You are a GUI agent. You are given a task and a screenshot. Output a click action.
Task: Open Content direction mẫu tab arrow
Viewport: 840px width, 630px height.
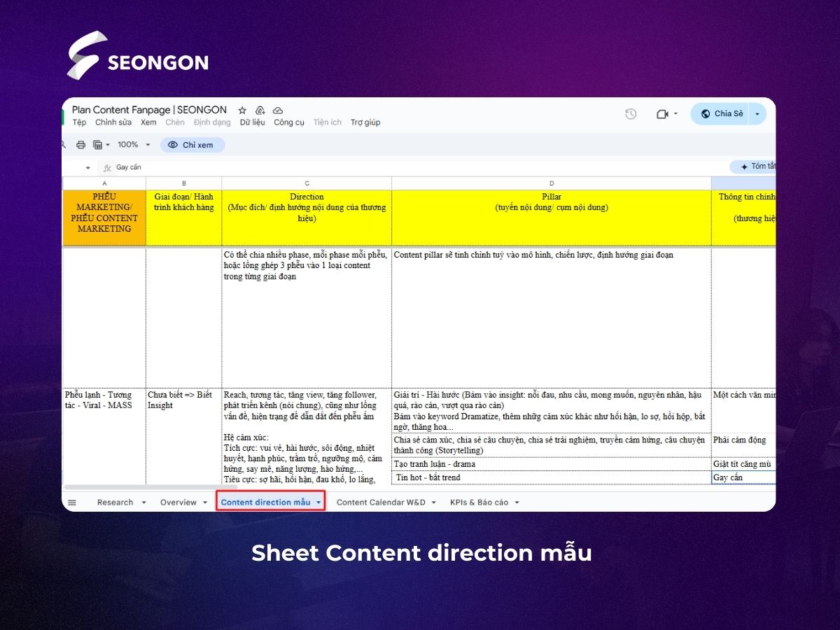click(x=318, y=503)
